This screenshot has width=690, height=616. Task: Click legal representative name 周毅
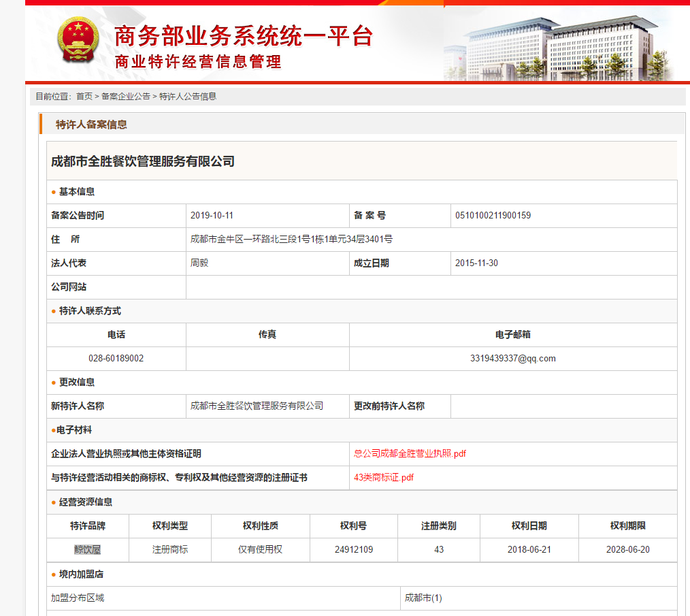[199, 263]
